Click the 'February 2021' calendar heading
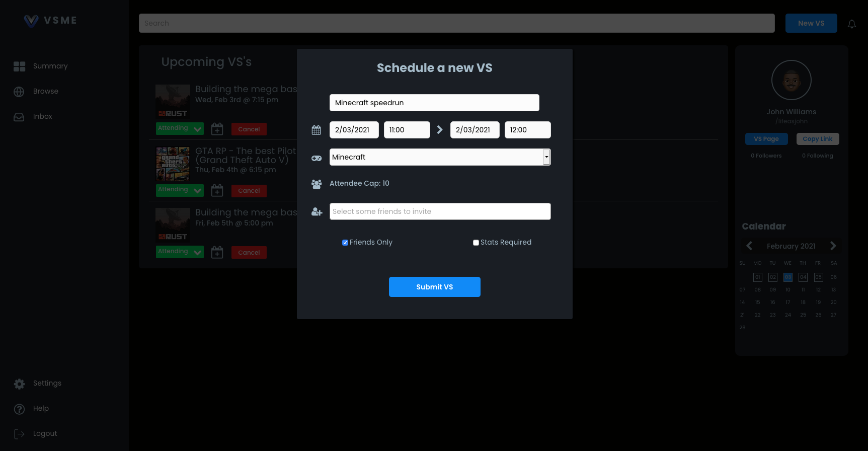The width and height of the screenshot is (868, 451). [791, 246]
